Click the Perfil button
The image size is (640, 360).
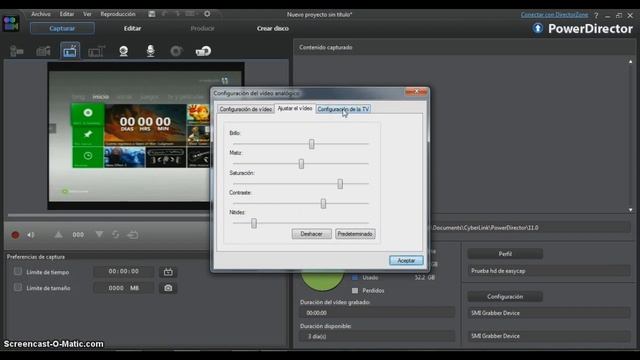(505, 254)
